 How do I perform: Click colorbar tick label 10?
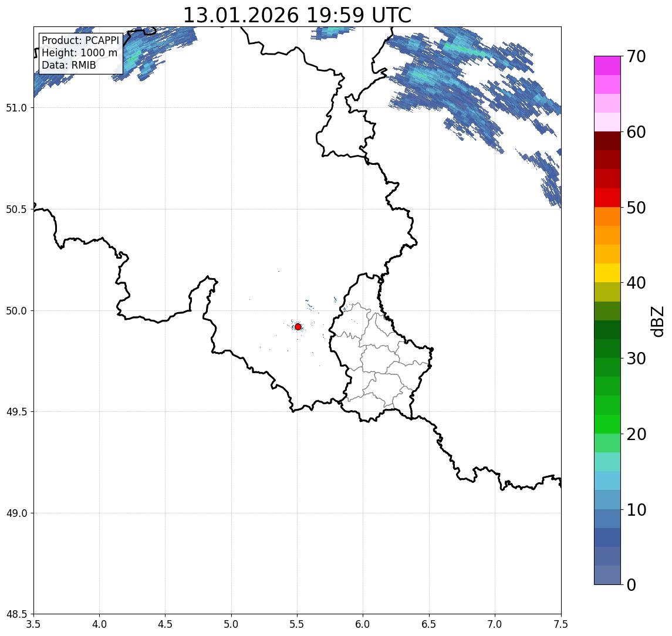tap(636, 510)
